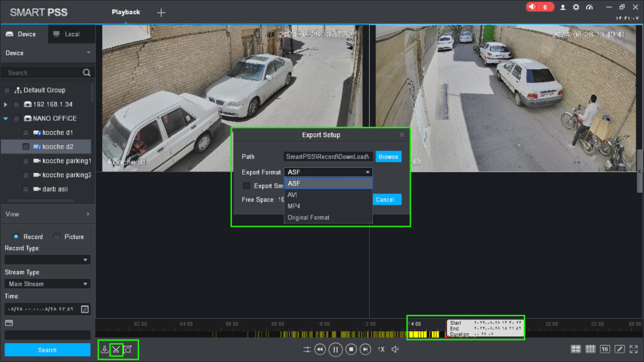Choose ASF in the format list
The height and width of the screenshot is (362, 644).
tap(328, 184)
